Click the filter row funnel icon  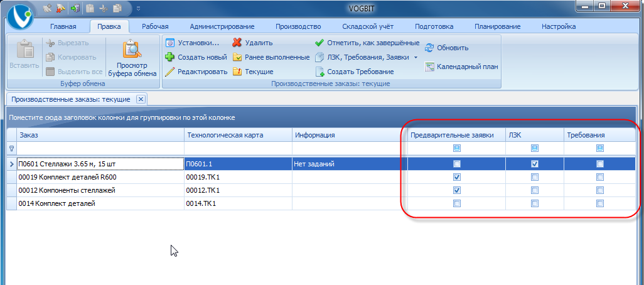click(x=11, y=148)
